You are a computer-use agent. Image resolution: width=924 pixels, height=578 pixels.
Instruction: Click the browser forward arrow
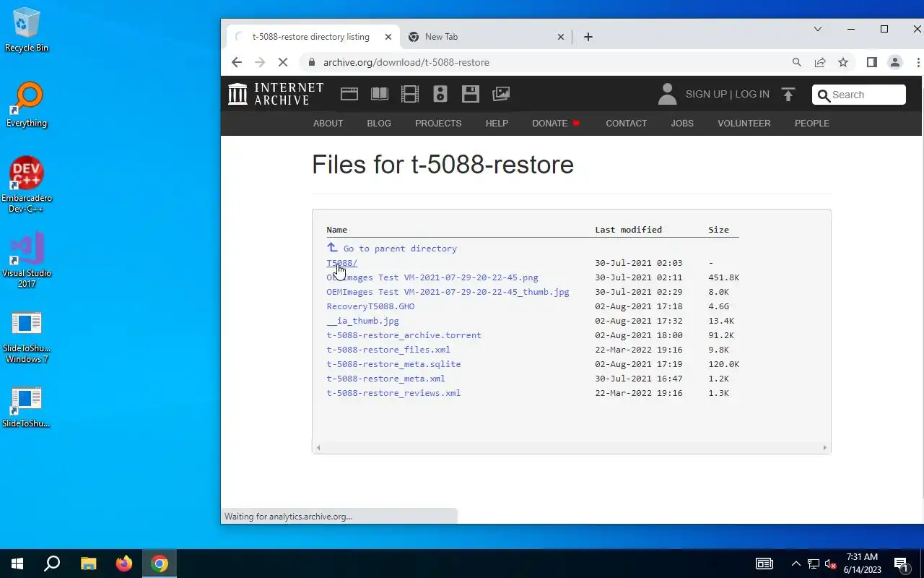260,62
